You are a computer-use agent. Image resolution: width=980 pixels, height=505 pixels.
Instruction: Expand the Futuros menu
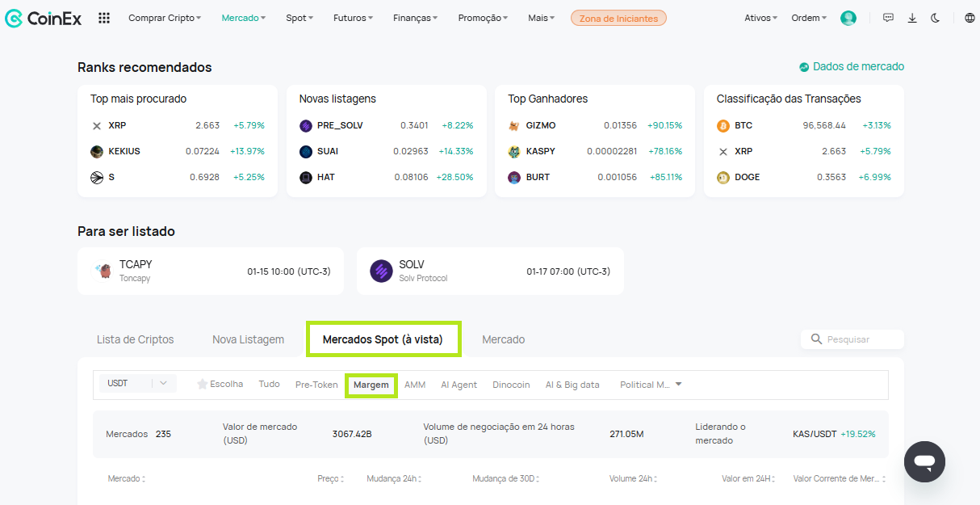coord(354,18)
